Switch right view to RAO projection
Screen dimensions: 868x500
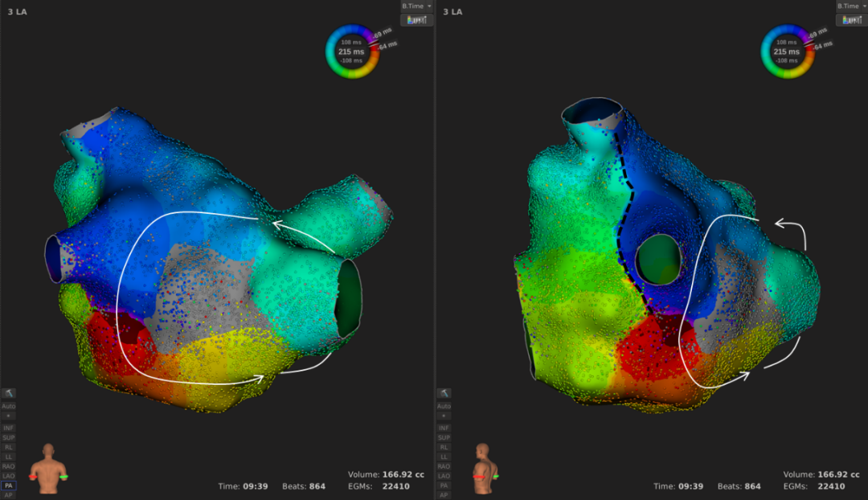click(444, 466)
